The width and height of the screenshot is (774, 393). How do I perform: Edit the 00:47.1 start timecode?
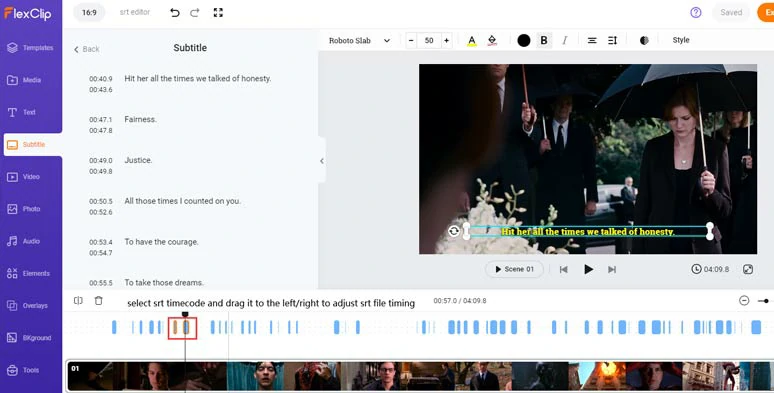click(x=101, y=120)
